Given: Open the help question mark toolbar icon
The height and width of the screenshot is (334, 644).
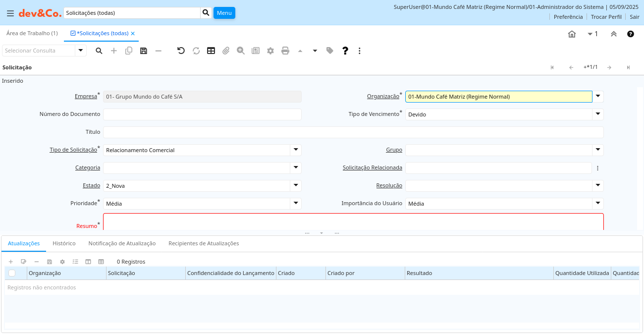Looking at the screenshot, I should click(345, 51).
